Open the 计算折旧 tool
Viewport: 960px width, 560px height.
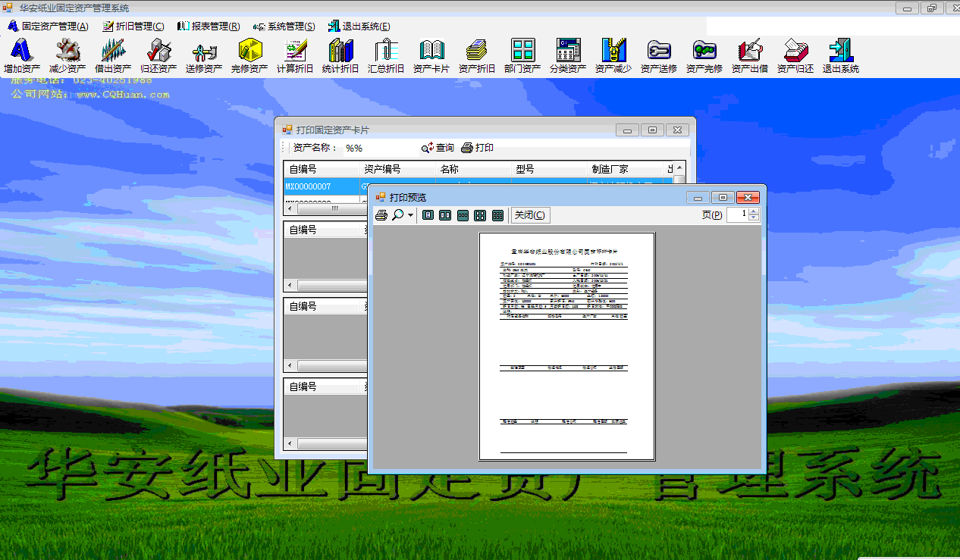point(295,56)
